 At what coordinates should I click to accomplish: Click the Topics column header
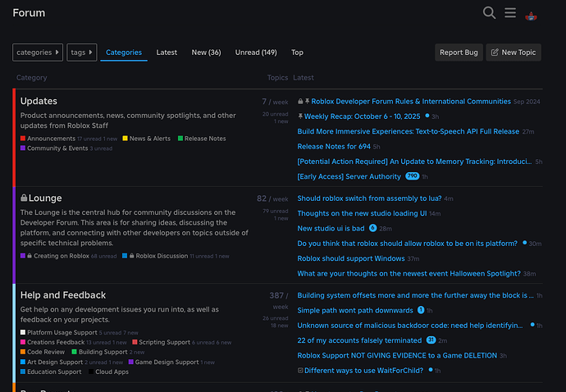point(277,78)
